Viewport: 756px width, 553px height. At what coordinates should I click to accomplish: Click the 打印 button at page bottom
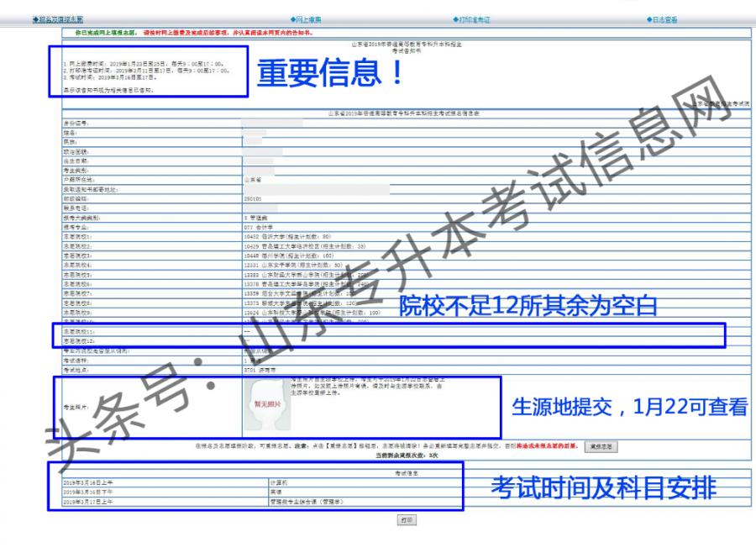tap(408, 520)
